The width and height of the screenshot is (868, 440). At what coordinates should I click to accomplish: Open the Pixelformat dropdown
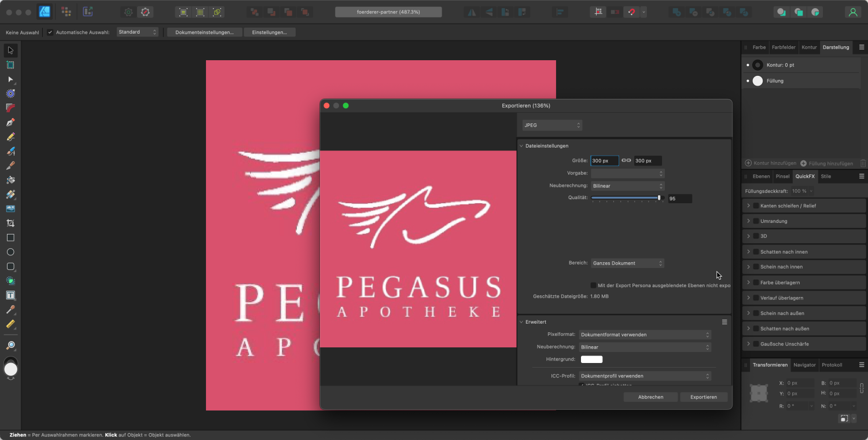(x=645, y=335)
